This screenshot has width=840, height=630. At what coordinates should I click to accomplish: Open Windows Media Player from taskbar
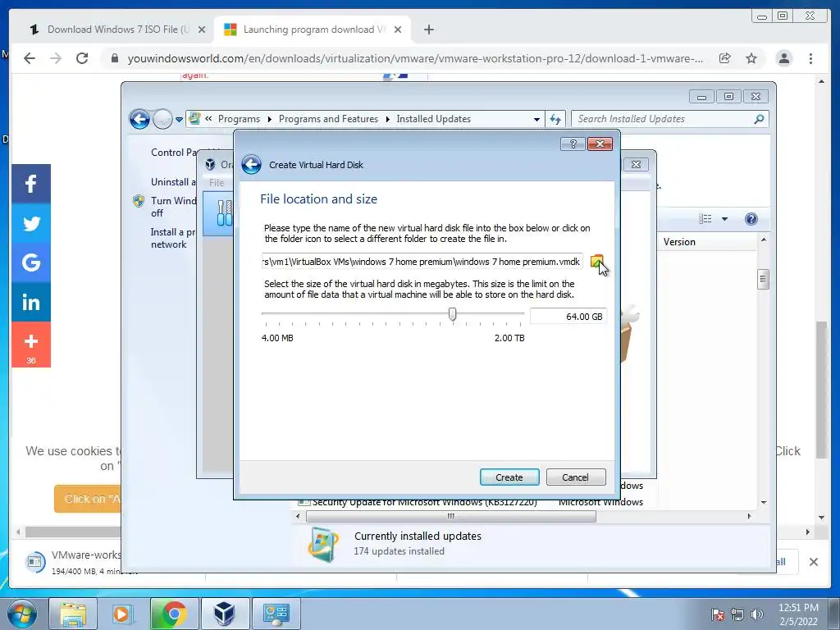[x=123, y=614]
